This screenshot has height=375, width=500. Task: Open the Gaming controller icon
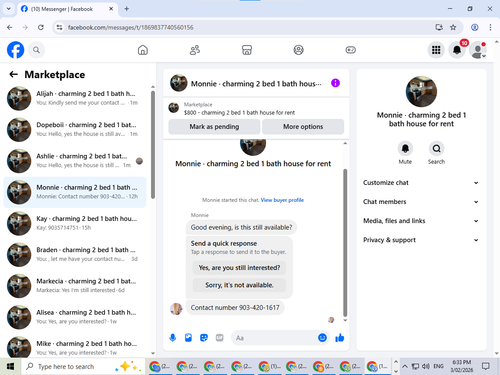coord(350,50)
